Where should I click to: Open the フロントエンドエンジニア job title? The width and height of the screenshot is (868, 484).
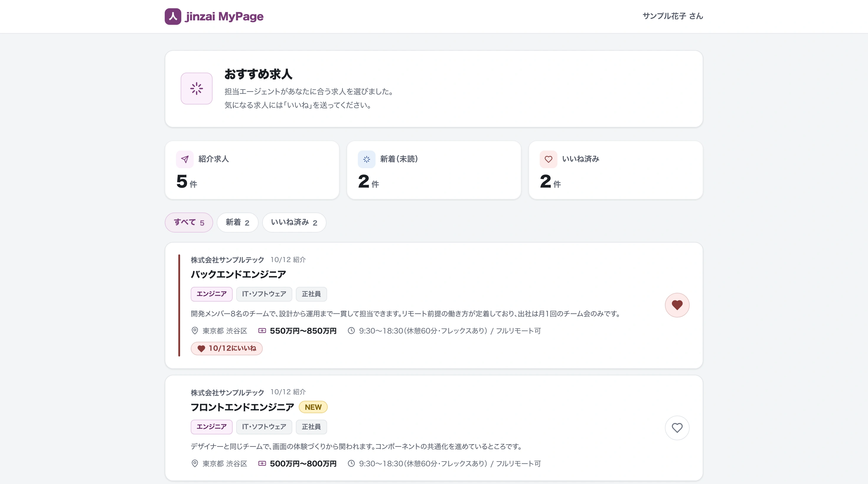coord(242,407)
